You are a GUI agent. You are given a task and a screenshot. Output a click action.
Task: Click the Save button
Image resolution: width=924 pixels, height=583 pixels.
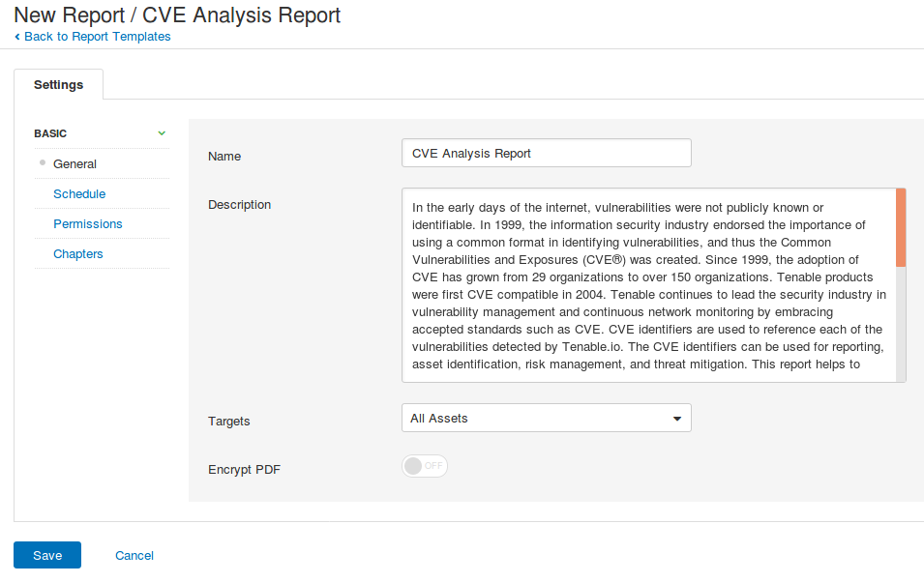pyautogui.click(x=47, y=555)
